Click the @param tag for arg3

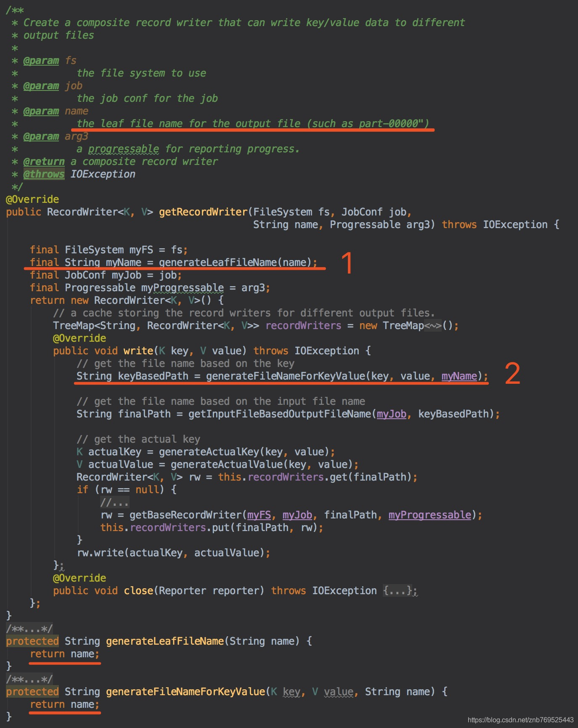tap(41, 136)
